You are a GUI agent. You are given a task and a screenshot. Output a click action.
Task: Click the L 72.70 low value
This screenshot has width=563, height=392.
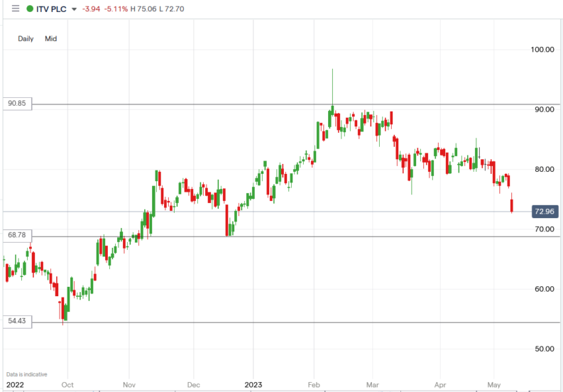tap(172, 9)
